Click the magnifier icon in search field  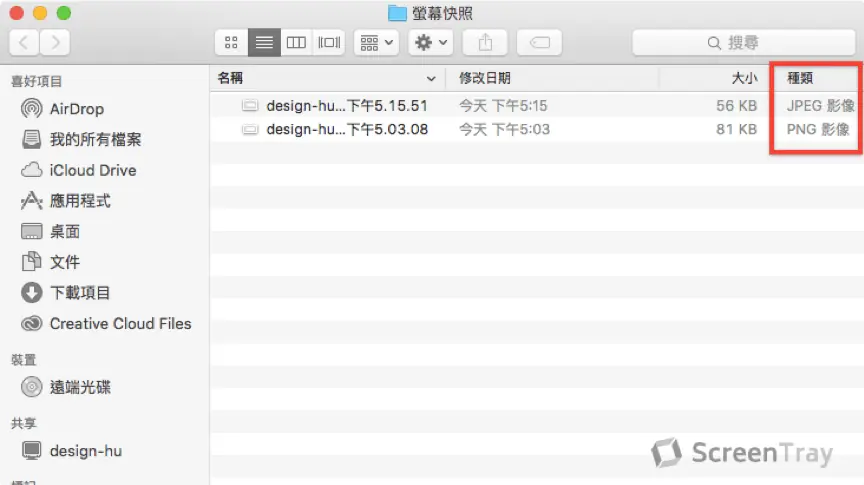coord(714,43)
